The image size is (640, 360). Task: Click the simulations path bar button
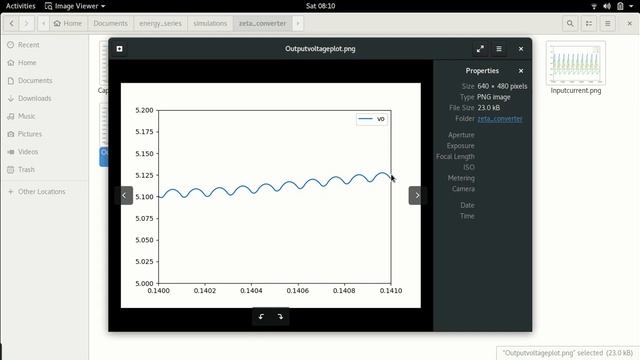pos(210,24)
